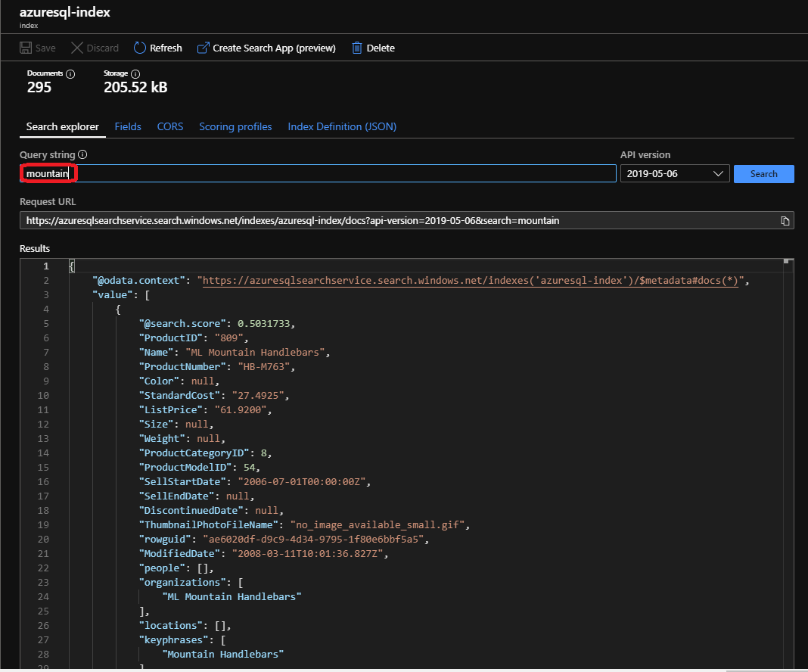
Task: Click the "DiscontinuedDate" key
Action: (191, 510)
